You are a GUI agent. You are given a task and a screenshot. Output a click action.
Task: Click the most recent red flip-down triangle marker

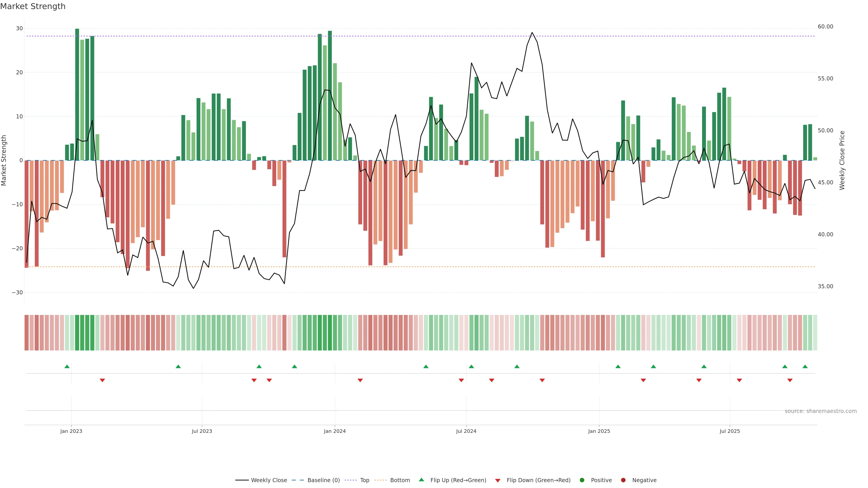790,380
